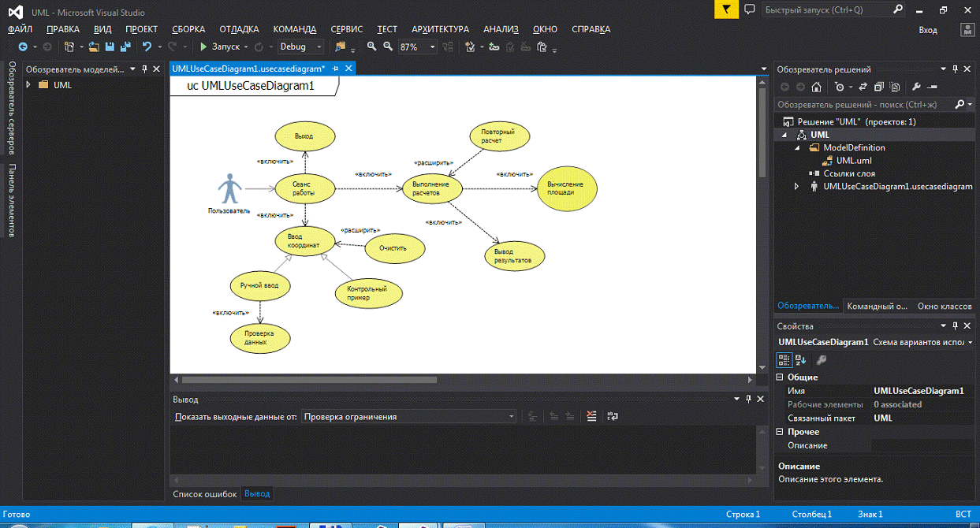Toggle word wrap in output panel
The width and height of the screenshot is (980, 528).
612,417
